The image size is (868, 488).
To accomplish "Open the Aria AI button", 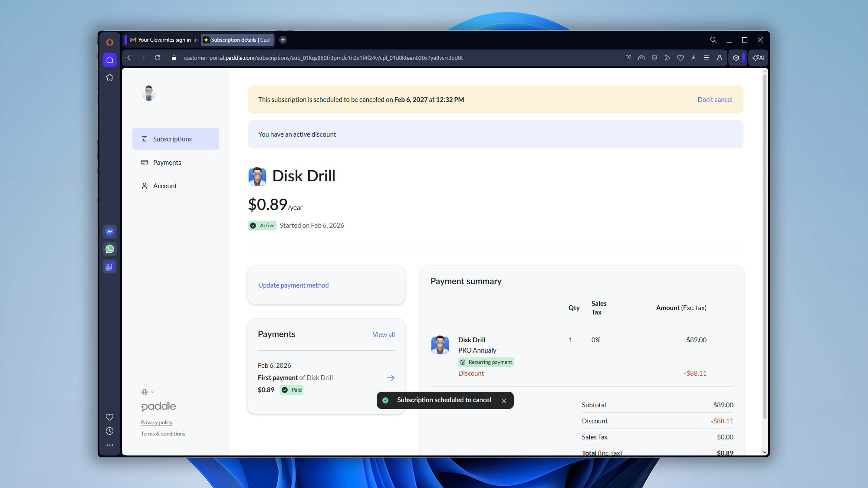I will click(x=759, y=58).
